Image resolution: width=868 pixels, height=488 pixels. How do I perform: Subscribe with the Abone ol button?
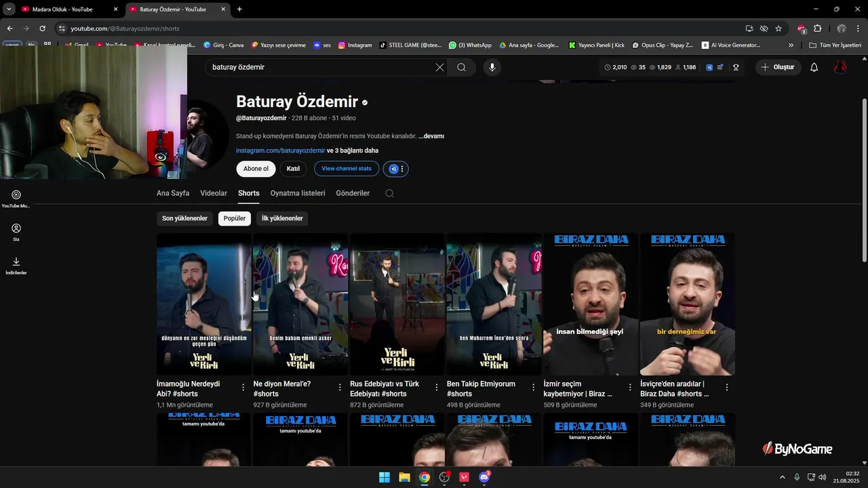pos(256,169)
